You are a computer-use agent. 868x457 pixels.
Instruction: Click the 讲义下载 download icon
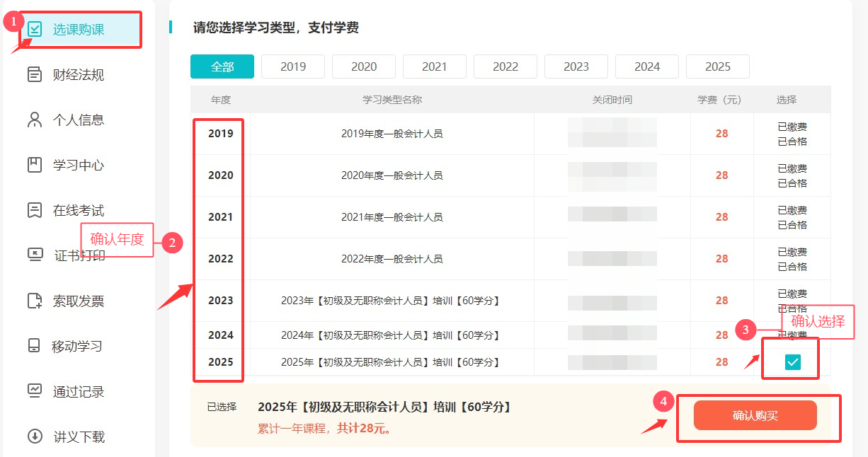point(34,436)
